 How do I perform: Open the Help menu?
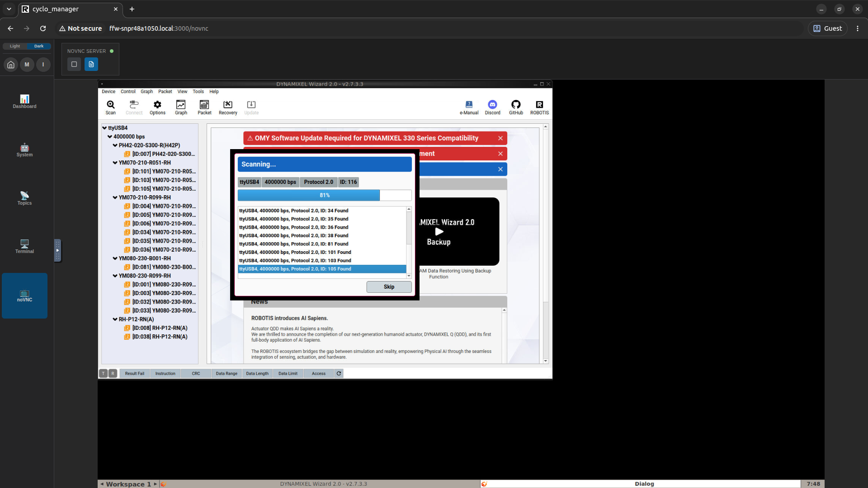[214, 91]
